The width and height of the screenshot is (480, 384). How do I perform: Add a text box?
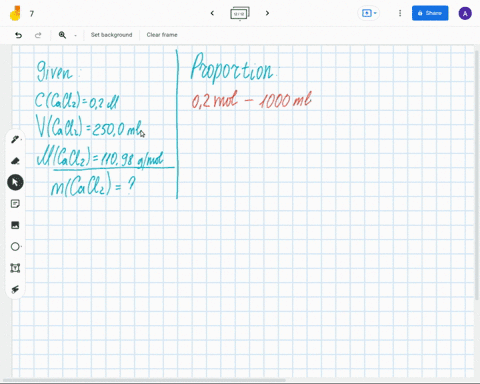(15, 268)
